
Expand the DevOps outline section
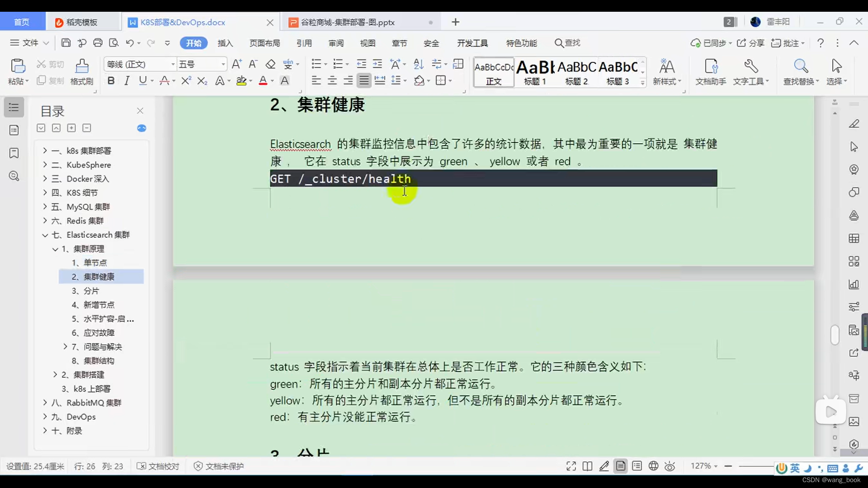45,417
